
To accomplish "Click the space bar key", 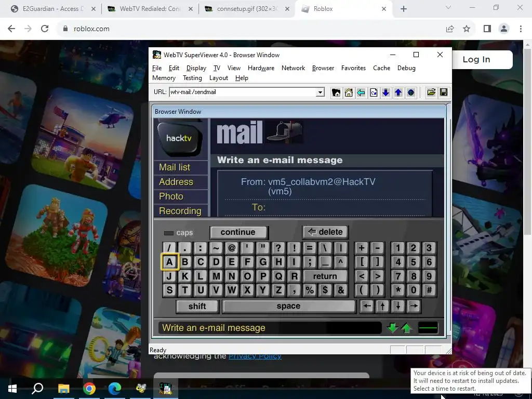I will pos(288,307).
